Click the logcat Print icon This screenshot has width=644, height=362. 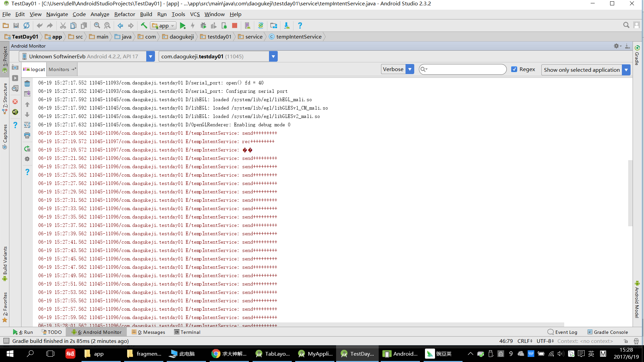pyautogui.click(x=27, y=135)
